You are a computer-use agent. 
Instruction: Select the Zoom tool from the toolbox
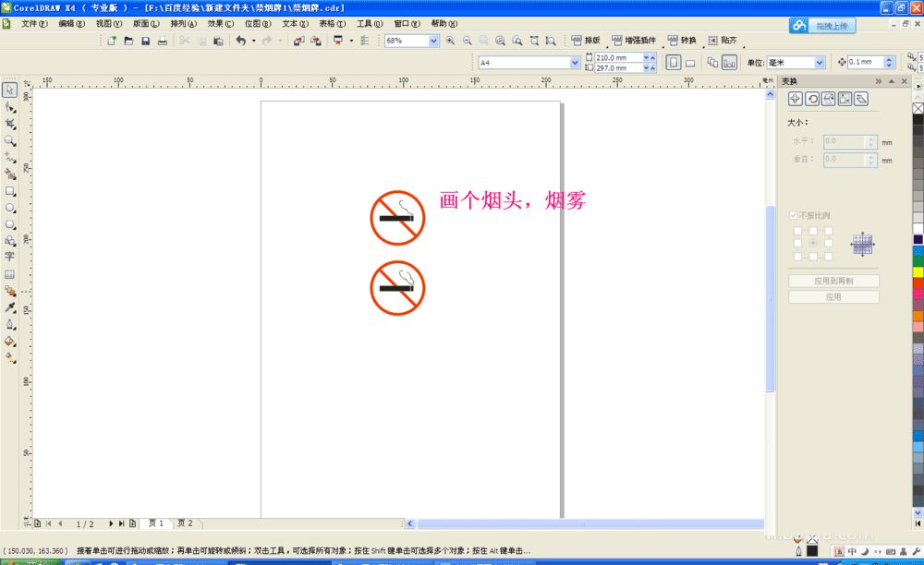[9, 139]
